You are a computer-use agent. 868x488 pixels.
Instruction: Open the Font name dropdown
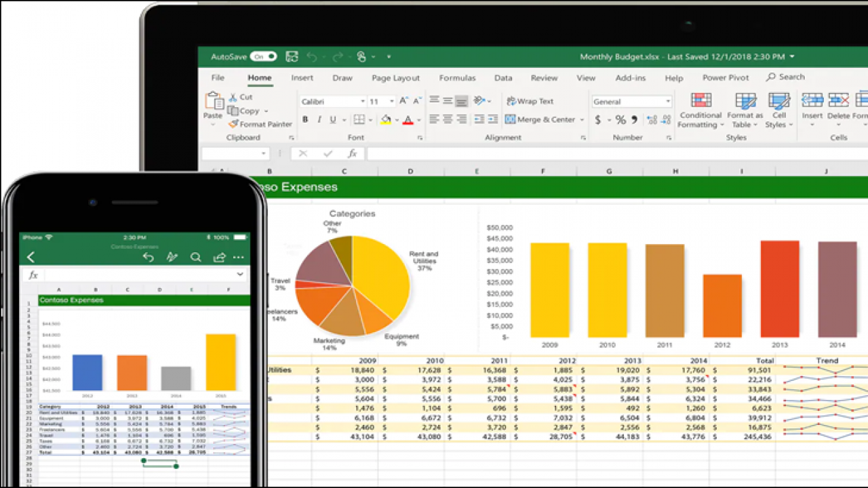click(x=362, y=101)
